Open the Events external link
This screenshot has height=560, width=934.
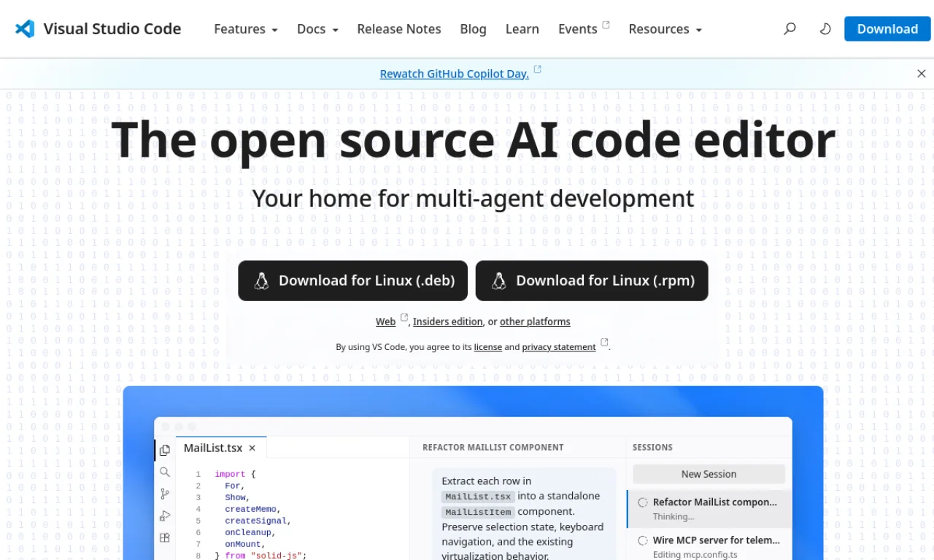coord(584,29)
